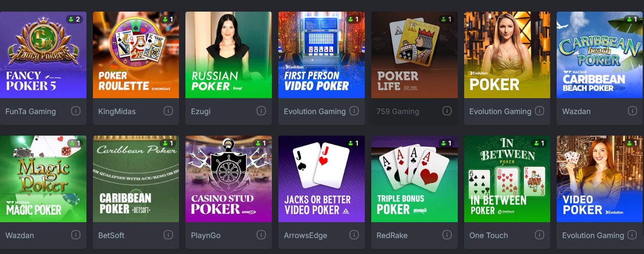Open info icon beside KingMidas

168,111
